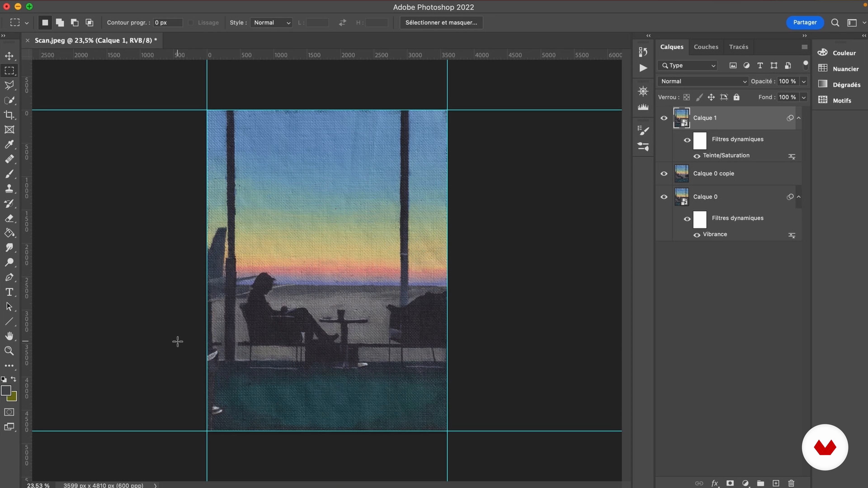Select the Polygonal Lasso tool

click(9, 85)
